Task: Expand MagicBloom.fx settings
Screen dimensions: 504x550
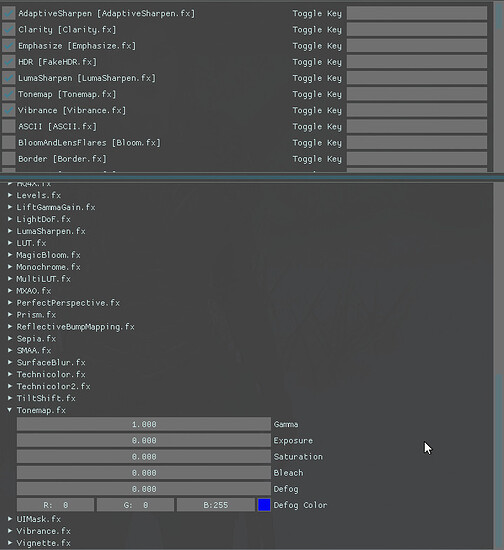Action: pos(10,255)
